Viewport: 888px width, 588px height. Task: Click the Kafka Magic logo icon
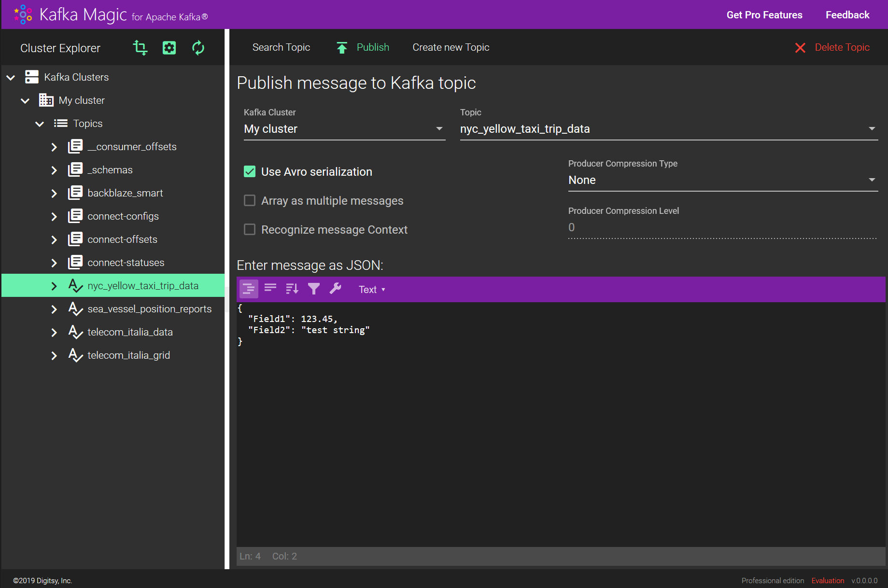click(x=23, y=14)
